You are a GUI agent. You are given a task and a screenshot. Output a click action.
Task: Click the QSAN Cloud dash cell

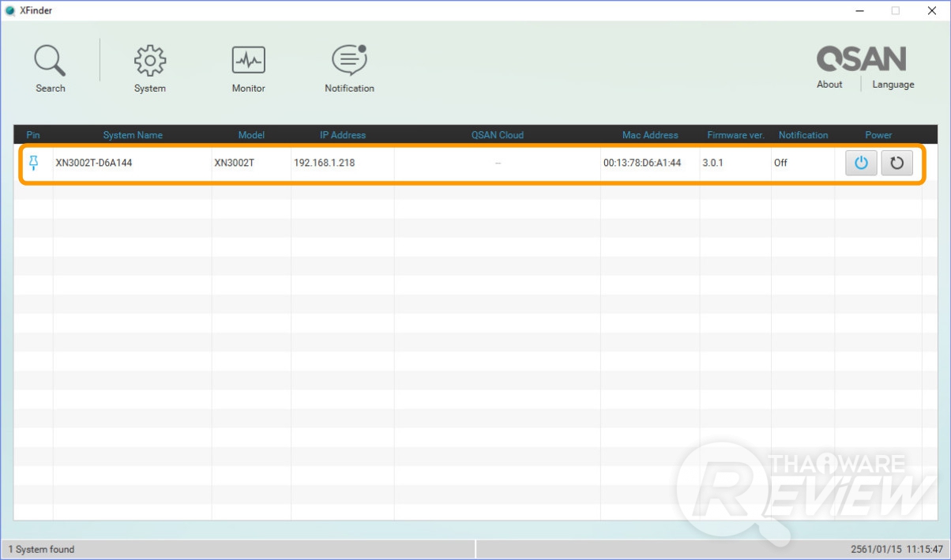[x=498, y=163]
